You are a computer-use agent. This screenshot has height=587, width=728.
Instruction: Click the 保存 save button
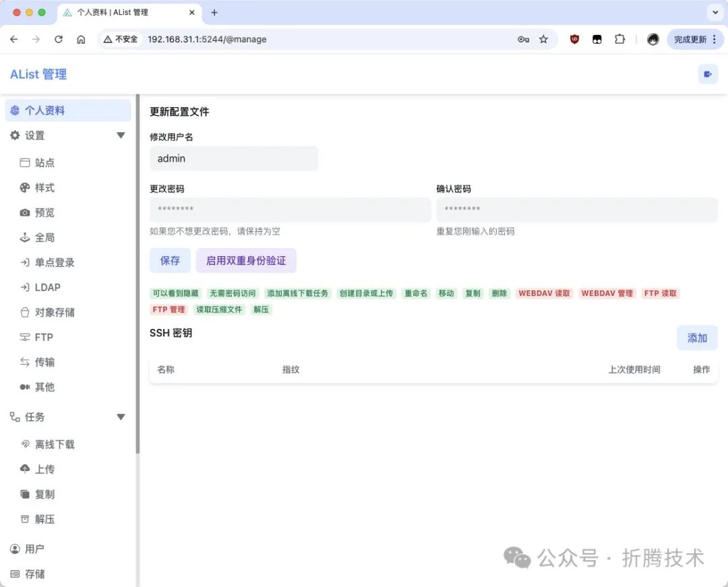(x=170, y=261)
